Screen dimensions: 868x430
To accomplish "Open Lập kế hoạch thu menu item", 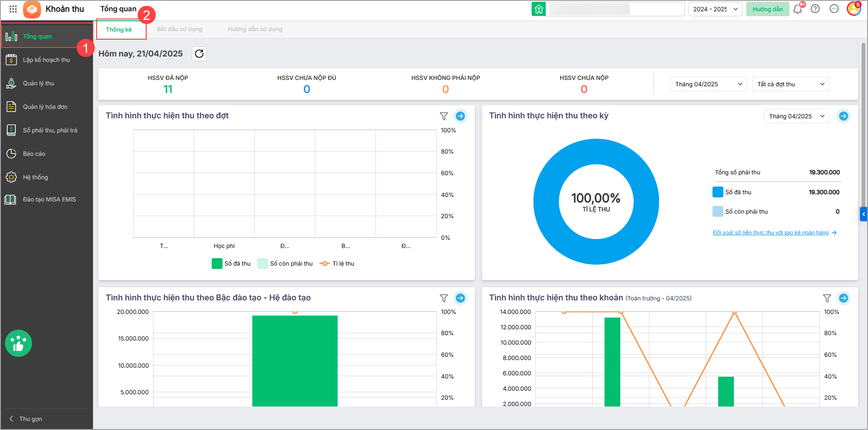I will pos(46,60).
